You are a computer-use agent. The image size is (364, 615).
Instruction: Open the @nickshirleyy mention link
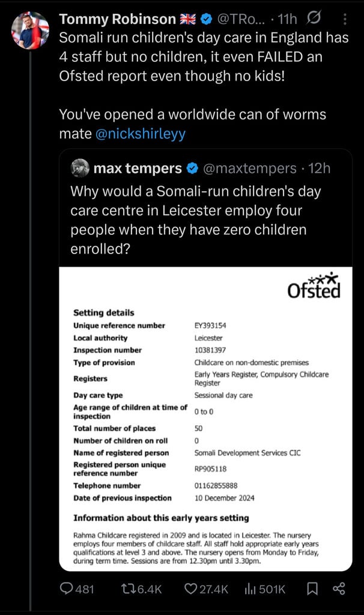click(141, 134)
